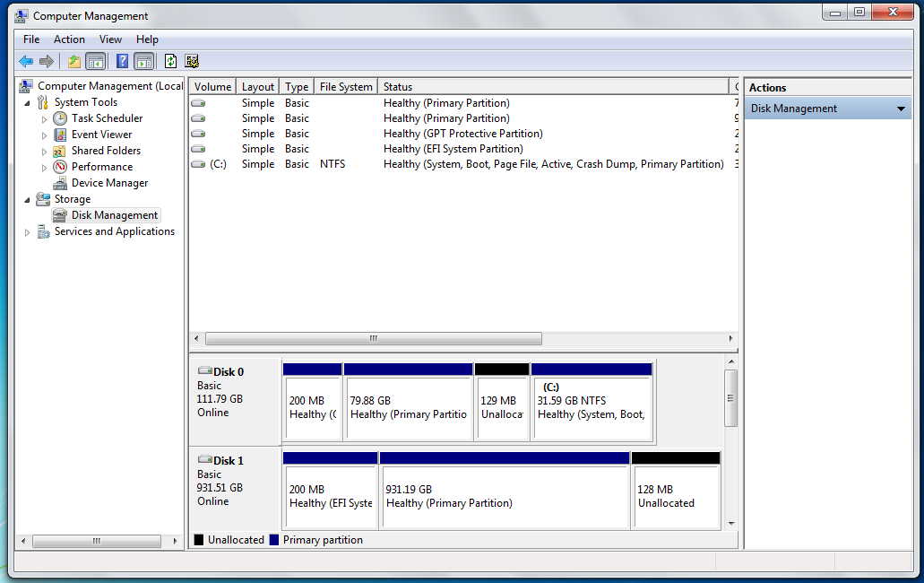This screenshot has height=583, width=924.
Task: Click the Services and Applications icon
Action: pos(44,231)
